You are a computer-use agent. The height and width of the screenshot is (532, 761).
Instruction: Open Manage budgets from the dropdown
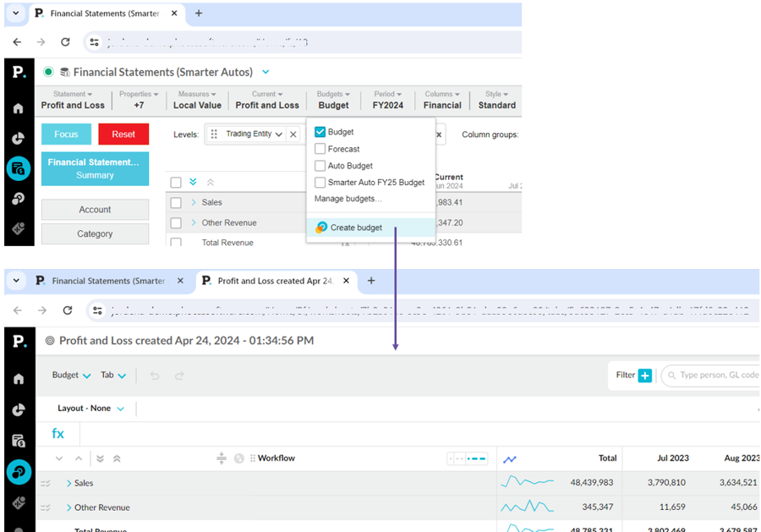coord(348,199)
